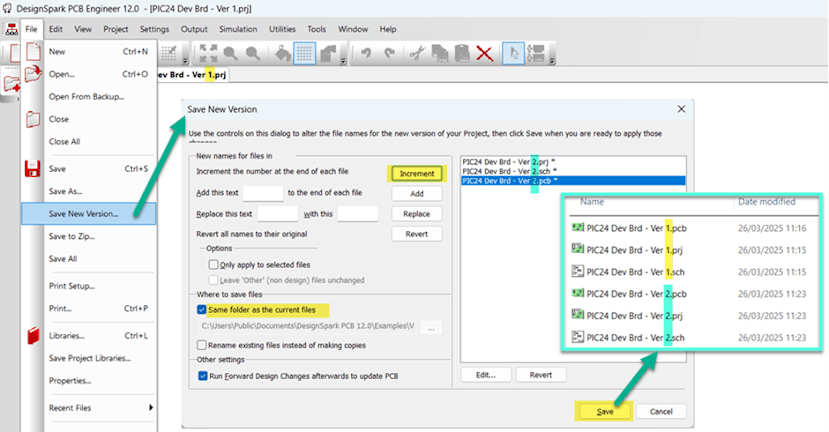Uncheck 'Run Forward Design Changes afterwards'
The height and width of the screenshot is (432, 829).
(202, 376)
